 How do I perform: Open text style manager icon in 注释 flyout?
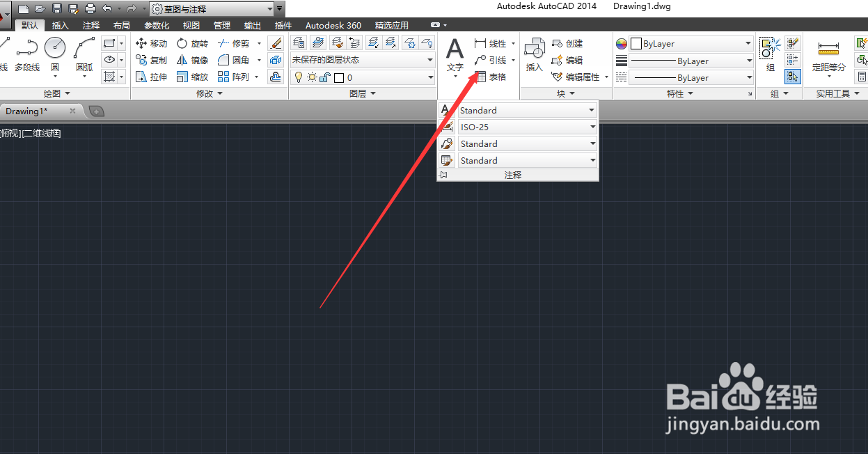pyautogui.click(x=447, y=110)
